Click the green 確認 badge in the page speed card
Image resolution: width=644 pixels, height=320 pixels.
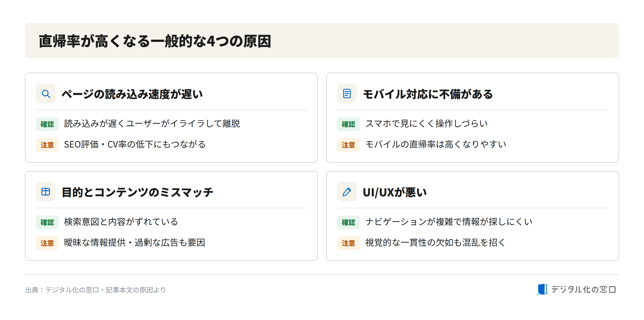pyautogui.click(x=47, y=124)
